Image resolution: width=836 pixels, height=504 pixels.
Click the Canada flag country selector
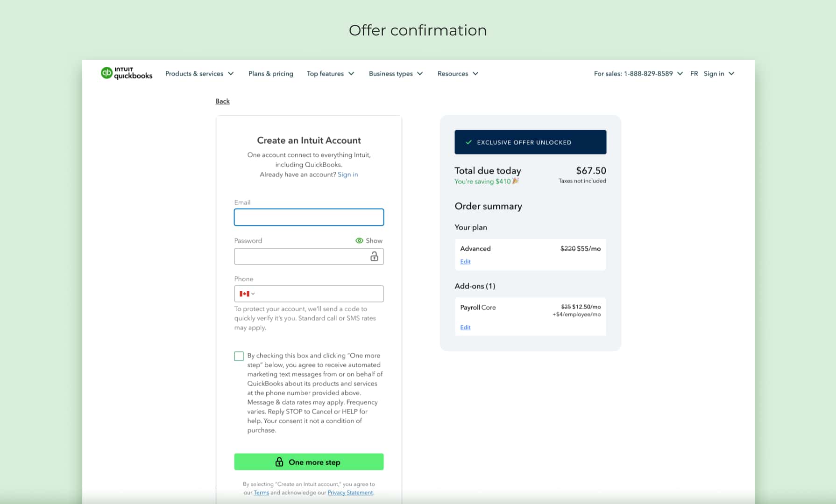(x=247, y=294)
